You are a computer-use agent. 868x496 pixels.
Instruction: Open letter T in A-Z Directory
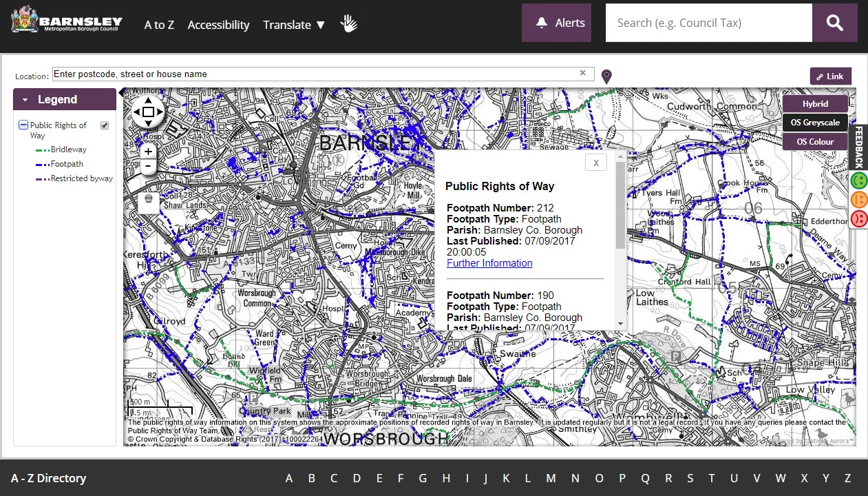[x=712, y=478]
